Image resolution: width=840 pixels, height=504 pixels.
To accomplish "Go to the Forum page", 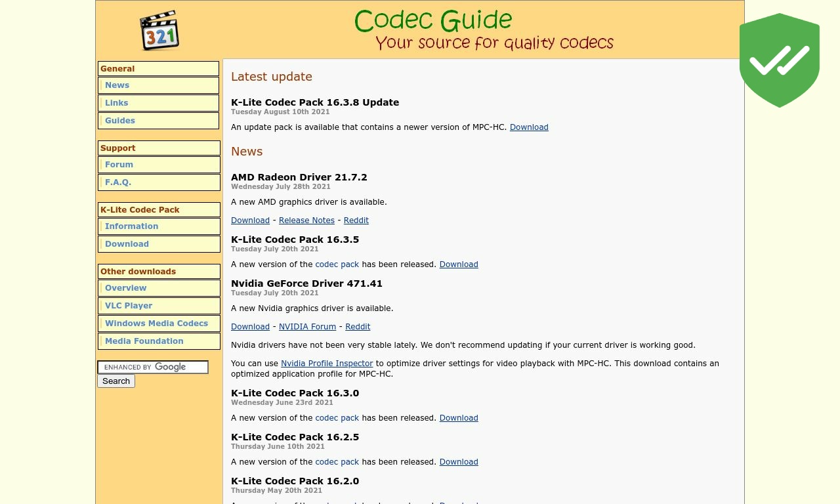I will pos(159,165).
